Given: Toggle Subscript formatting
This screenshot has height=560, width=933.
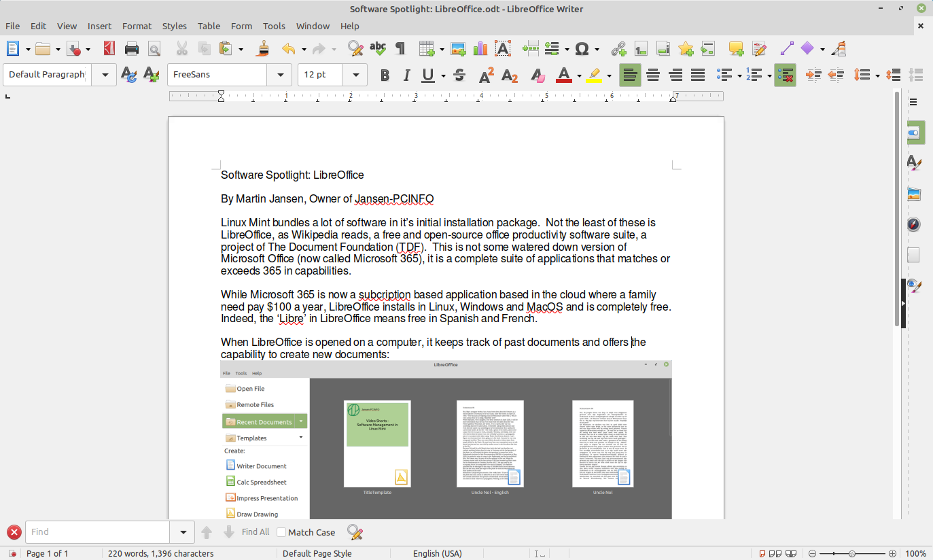Looking at the screenshot, I should 510,75.
